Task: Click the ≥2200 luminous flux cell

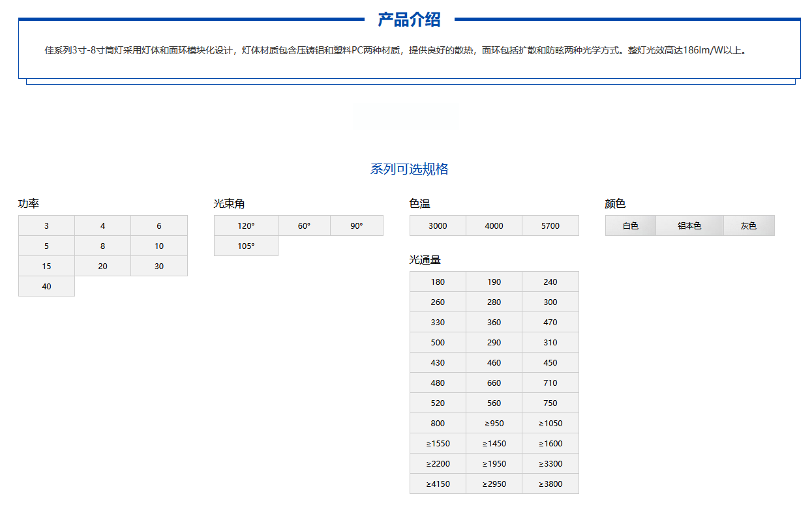Action: coord(438,463)
